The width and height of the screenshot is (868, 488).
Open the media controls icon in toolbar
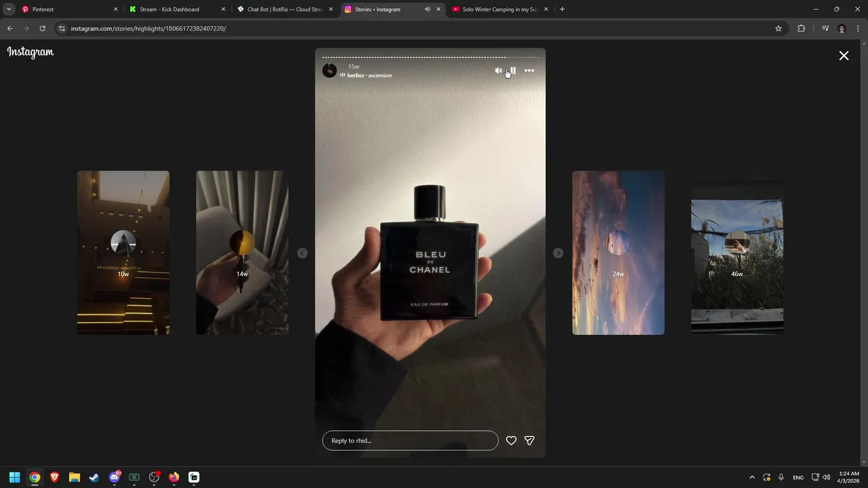click(825, 28)
